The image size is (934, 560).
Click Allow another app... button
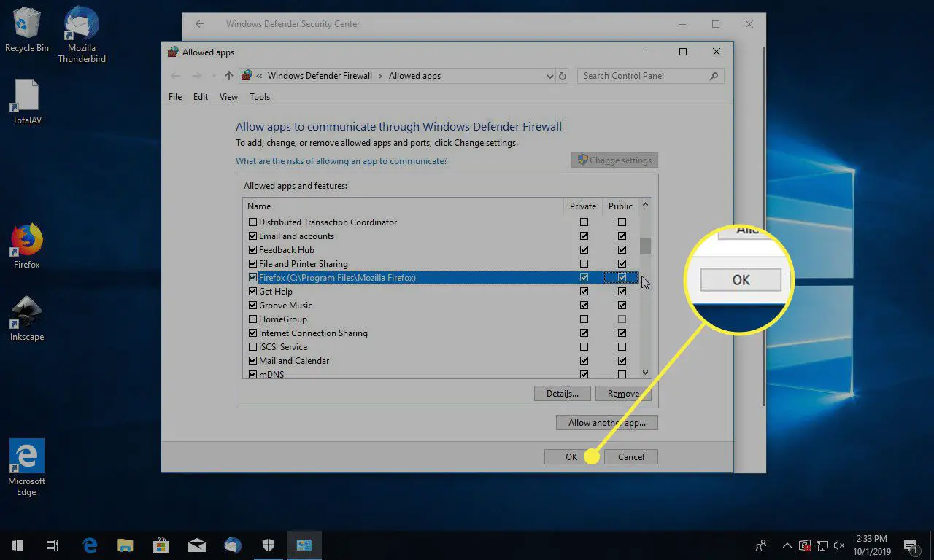pyautogui.click(x=607, y=423)
